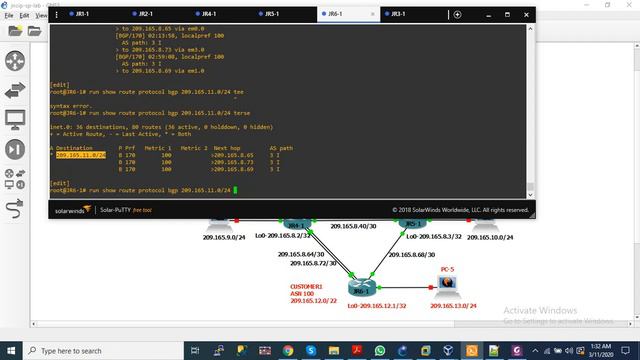Click the 'free tool' link in footer

(x=142, y=210)
